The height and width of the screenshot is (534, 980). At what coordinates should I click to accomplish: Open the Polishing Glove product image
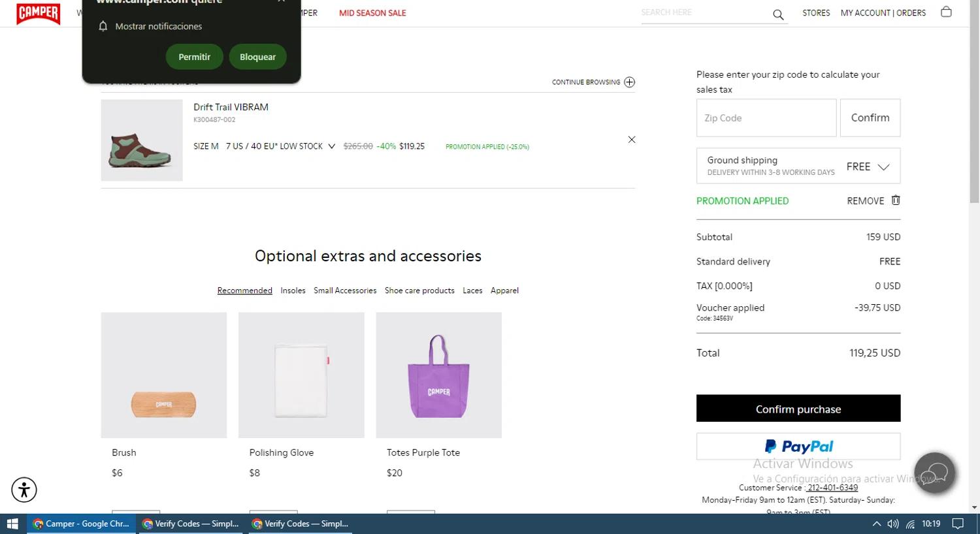301,375
